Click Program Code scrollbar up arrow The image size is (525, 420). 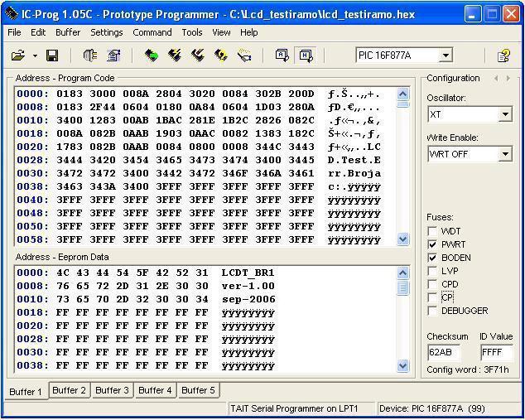coord(402,94)
